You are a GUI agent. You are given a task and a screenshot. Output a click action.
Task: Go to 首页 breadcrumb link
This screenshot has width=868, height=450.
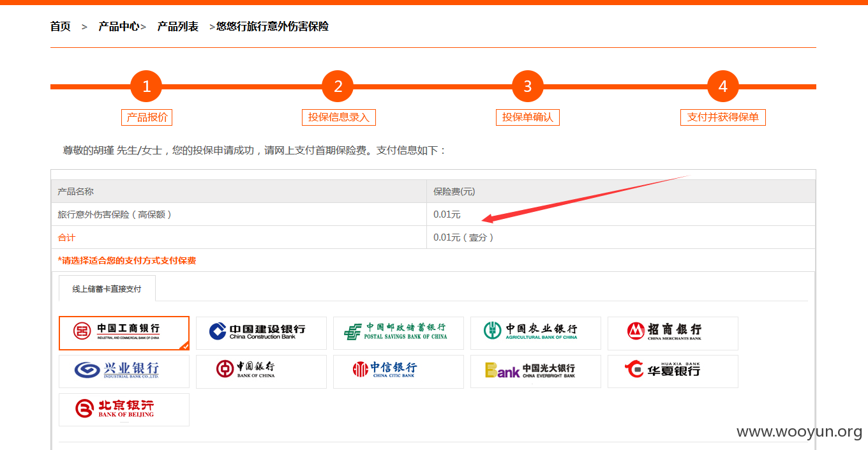[61, 27]
